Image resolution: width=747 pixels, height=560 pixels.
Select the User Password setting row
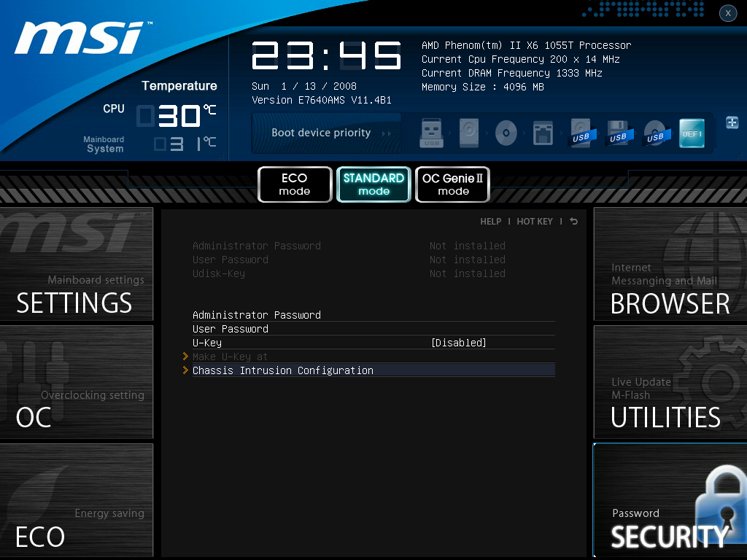[373, 329]
